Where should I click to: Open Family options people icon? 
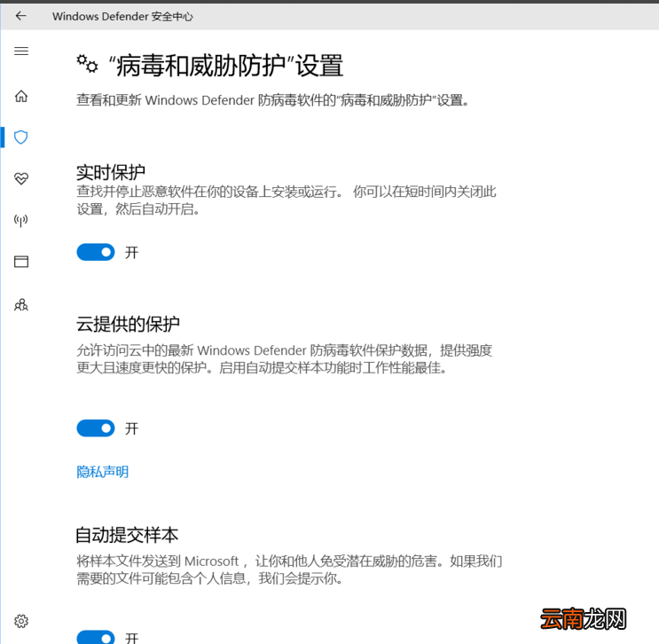pyautogui.click(x=21, y=304)
